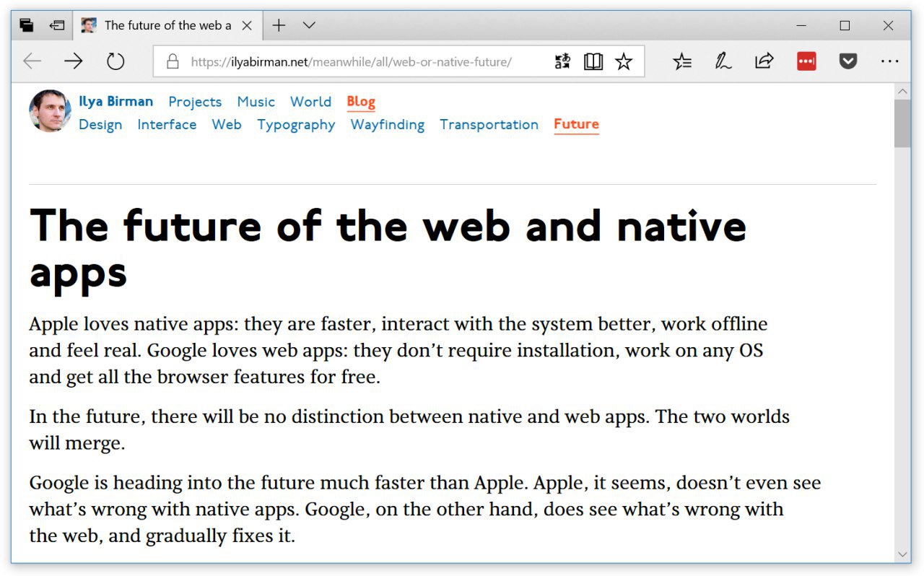This screenshot has width=924, height=576.
Task: Filter blog by Interface tag
Action: (167, 124)
